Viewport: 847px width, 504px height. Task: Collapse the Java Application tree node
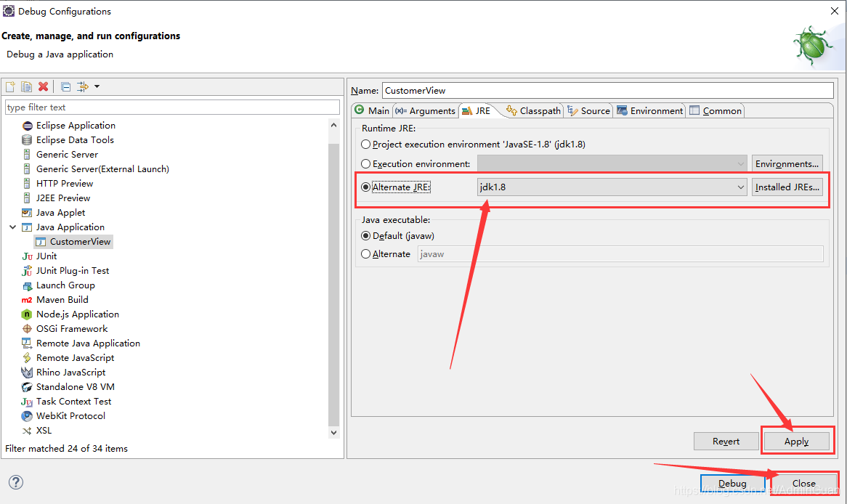tap(12, 227)
